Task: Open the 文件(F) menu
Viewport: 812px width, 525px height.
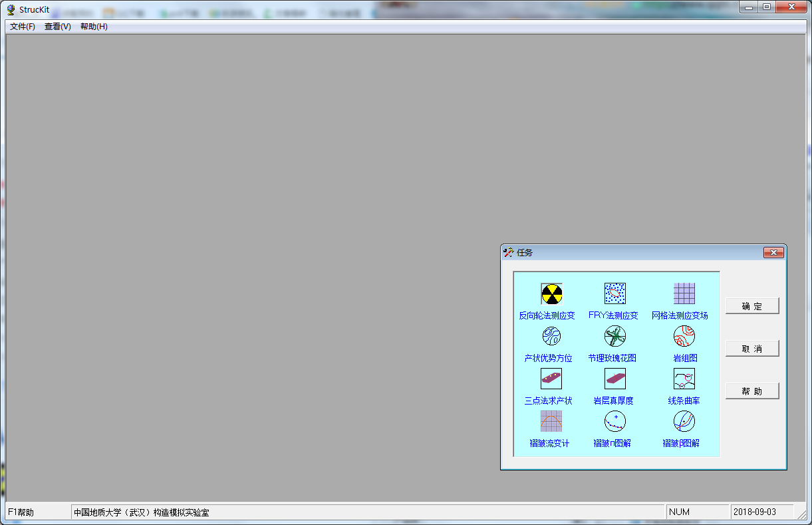Action: coord(23,27)
